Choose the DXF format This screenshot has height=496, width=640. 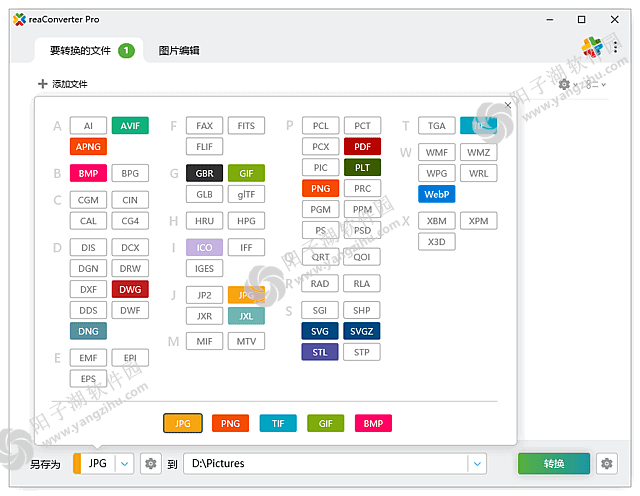tap(88, 289)
